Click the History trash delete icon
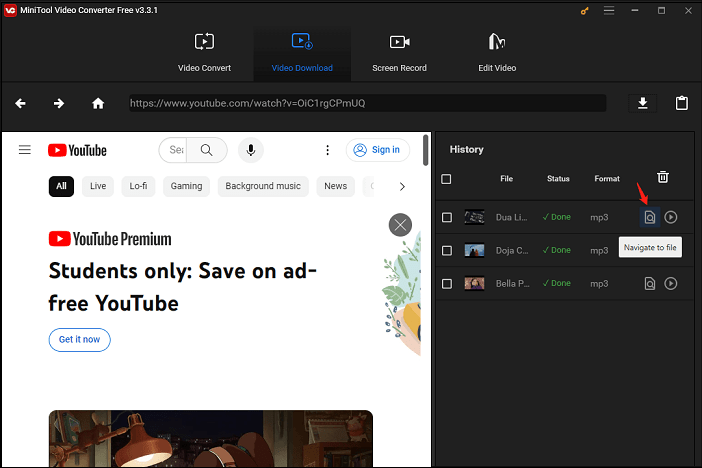 (663, 177)
